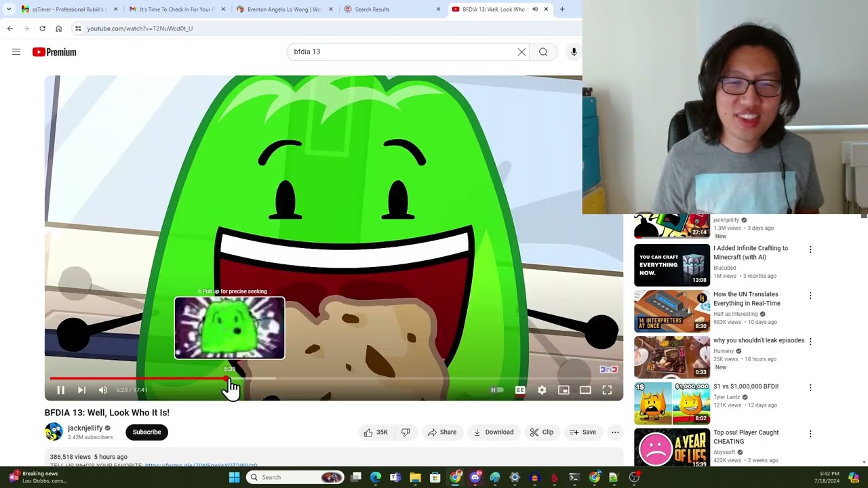Open 'why you shouldn't leak episodes' thumbnail
This screenshot has height=488, width=868.
(672, 357)
